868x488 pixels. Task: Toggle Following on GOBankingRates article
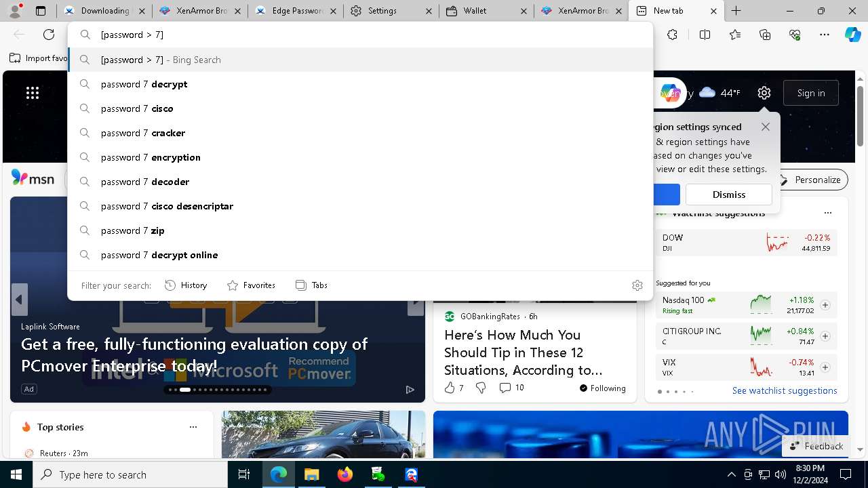(x=602, y=388)
